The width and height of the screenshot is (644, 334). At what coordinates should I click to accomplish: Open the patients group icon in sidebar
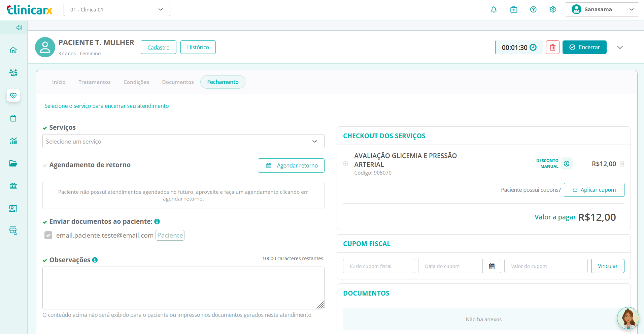point(13,73)
